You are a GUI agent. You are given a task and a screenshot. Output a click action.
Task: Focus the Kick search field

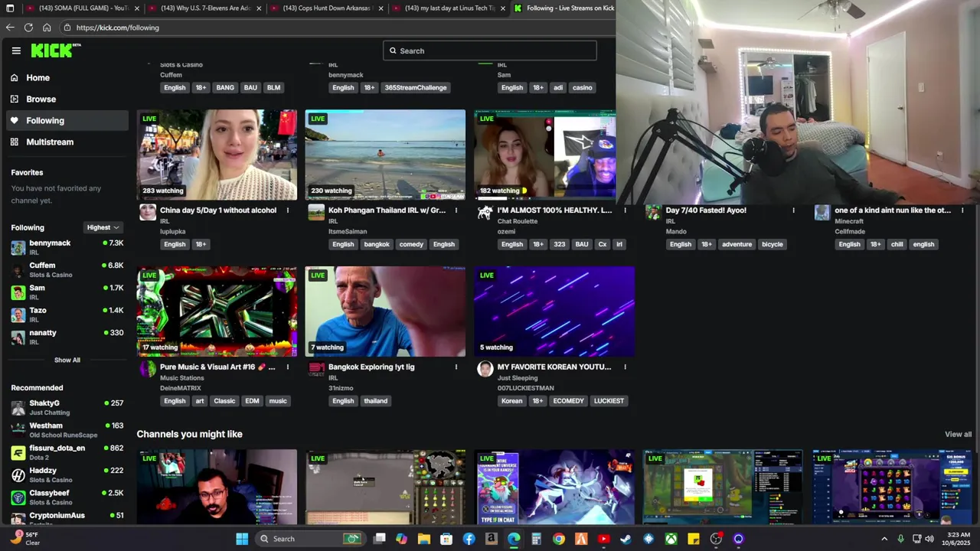(x=490, y=51)
